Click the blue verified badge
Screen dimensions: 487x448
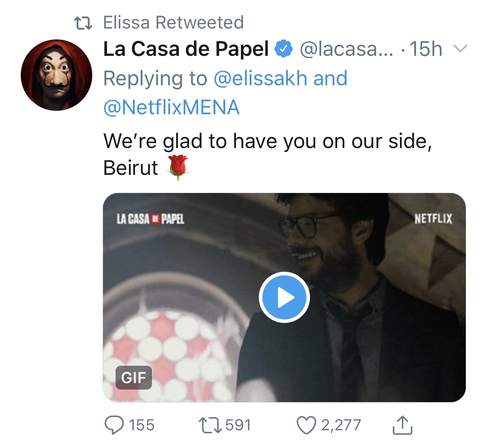[x=284, y=50]
